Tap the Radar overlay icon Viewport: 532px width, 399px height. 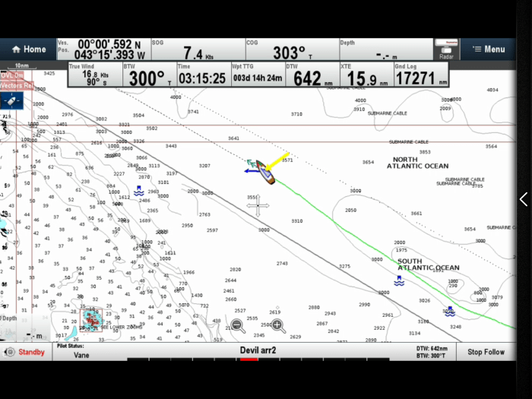click(x=445, y=49)
